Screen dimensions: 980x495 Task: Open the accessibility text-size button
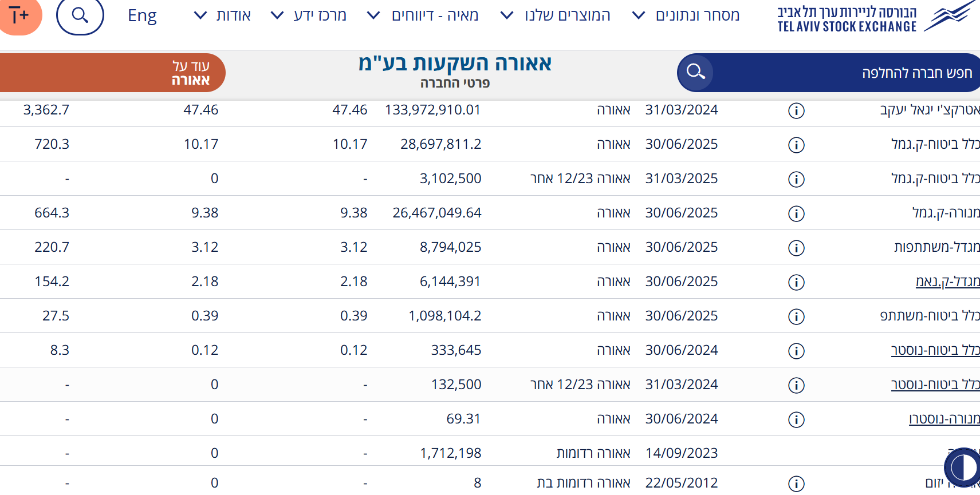click(x=19, y=15)
